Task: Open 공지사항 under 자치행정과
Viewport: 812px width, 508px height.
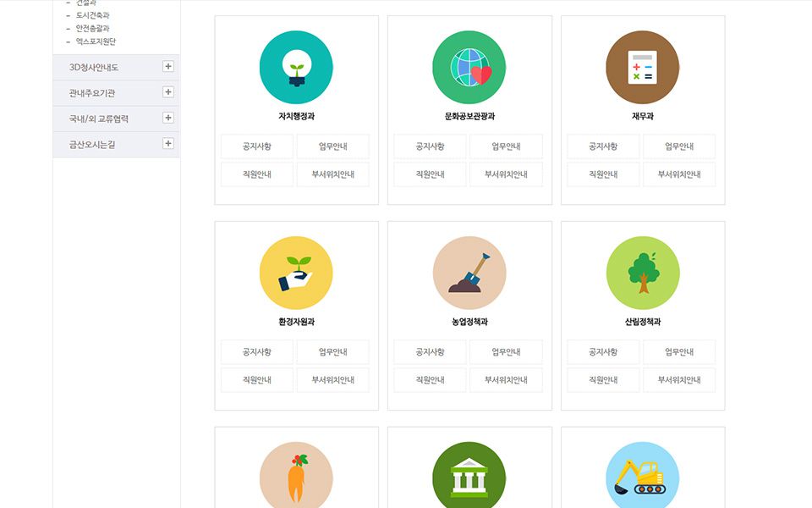Action: click(x=257, y=146)
